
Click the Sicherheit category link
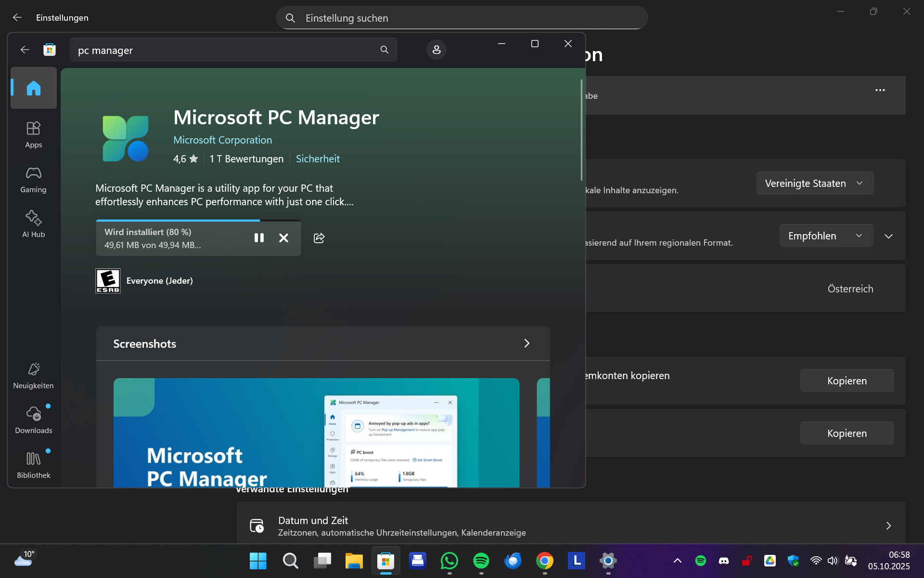click(318, 159)
